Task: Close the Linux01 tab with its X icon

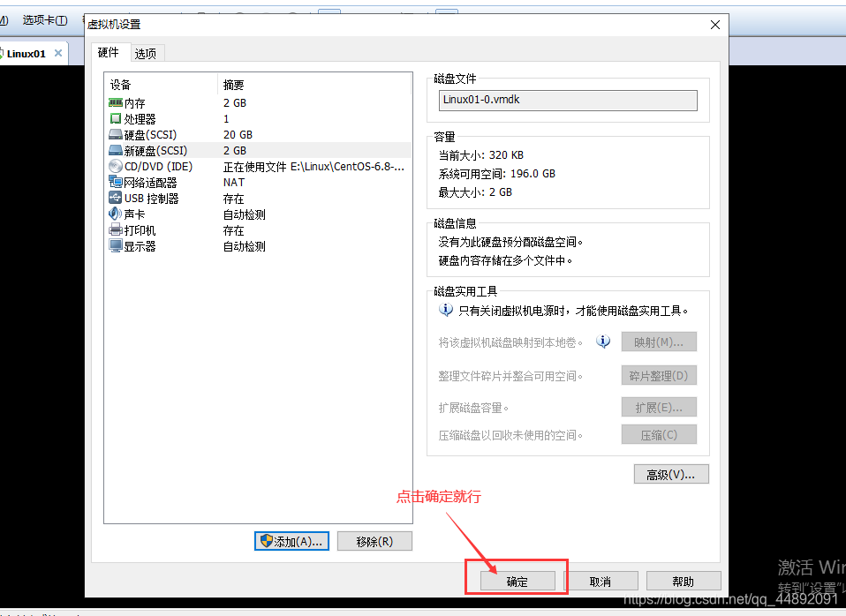Action: pyautogui.click(x=58, y=53)
